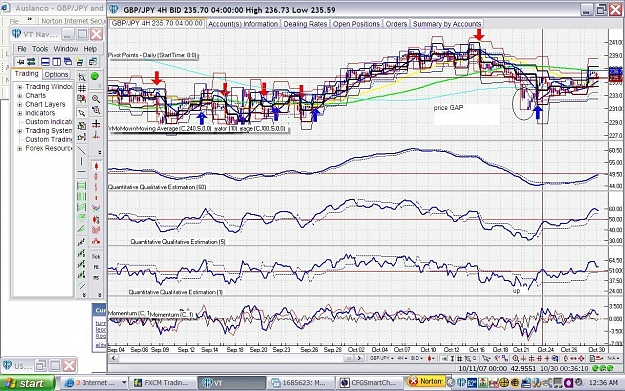Open the N/A dropdown on chart toolbar
The image size is (625, 391).
pos(612,358)
